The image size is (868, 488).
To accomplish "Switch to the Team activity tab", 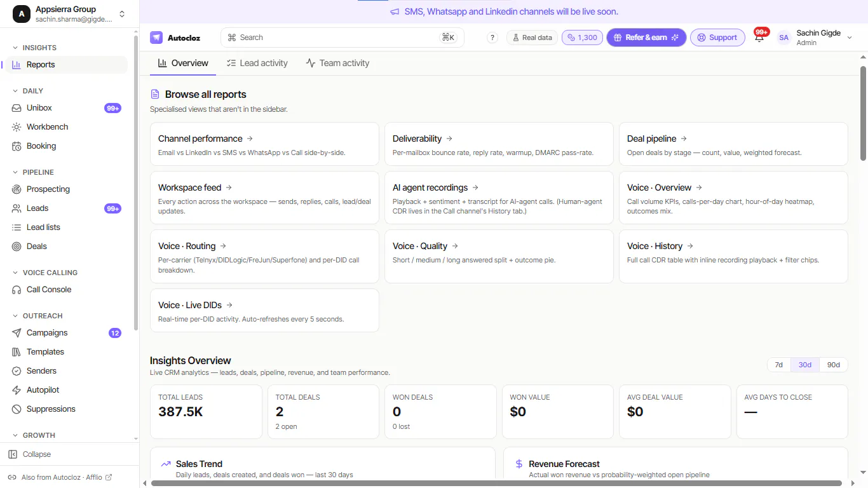I will [337, 63].
